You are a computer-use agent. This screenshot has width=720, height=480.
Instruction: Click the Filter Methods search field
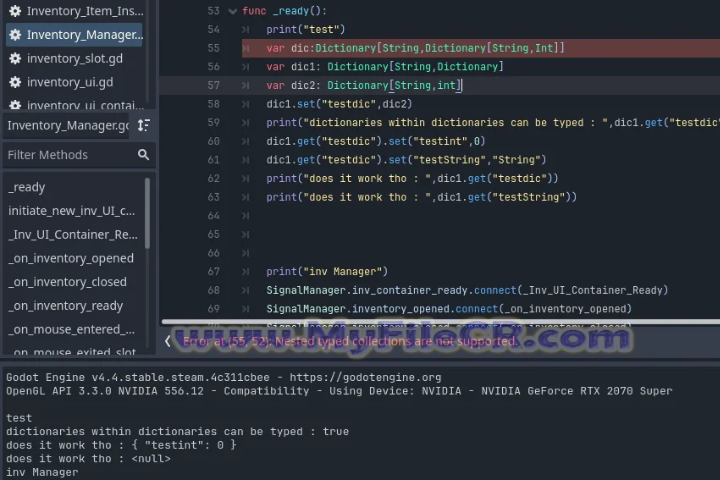[x=78, y=155]
